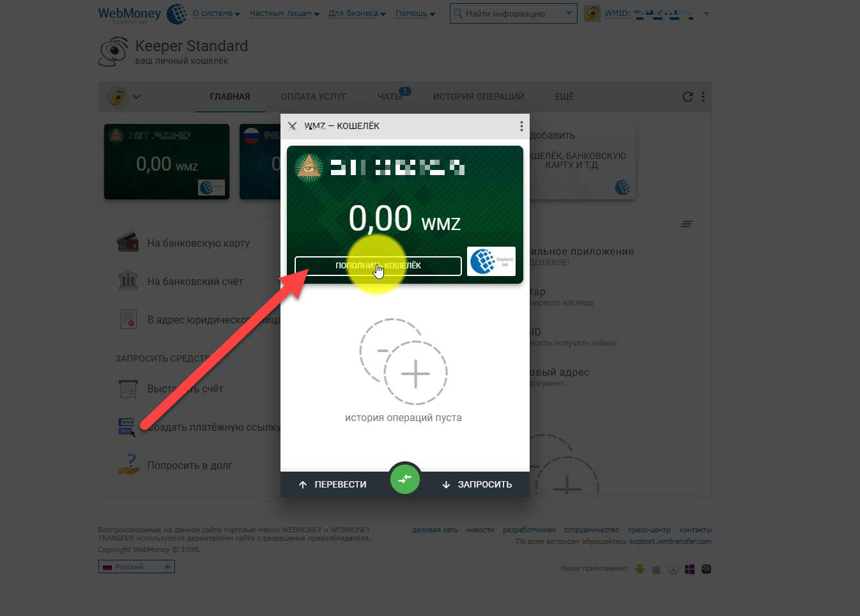This screenshot has width=860, height=616.
Task: Expand the account avatar dropdown chevron
Action: (136, 97)
